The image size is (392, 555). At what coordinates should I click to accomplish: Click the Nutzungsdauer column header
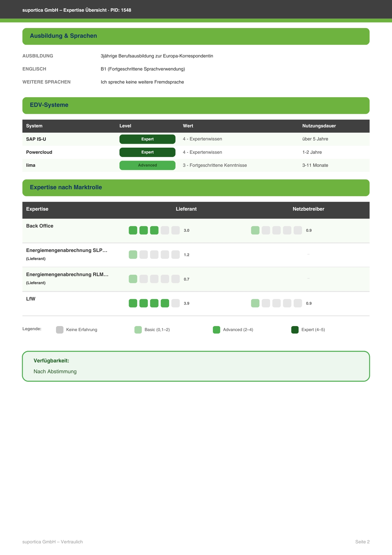pyautogui.click(x=319, y=126)
